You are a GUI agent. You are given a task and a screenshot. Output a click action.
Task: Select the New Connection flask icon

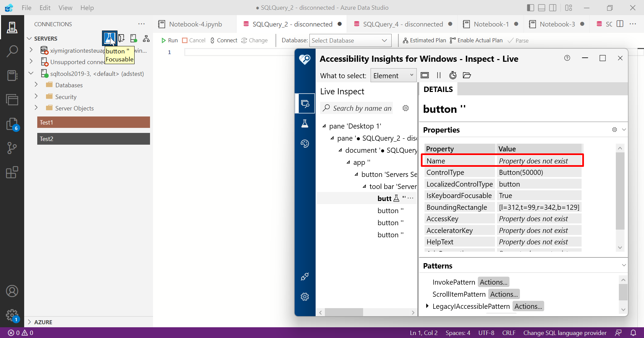tap(109, 38)
